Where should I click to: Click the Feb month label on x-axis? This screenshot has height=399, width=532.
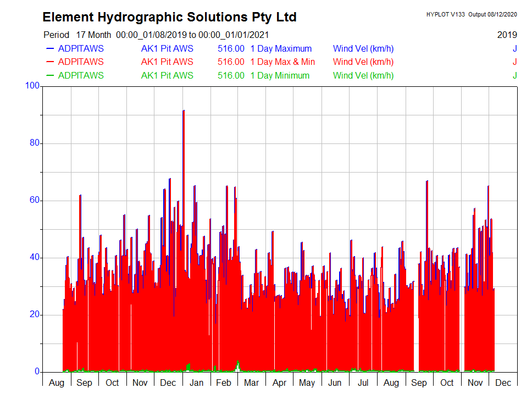[x=224, y=383]
